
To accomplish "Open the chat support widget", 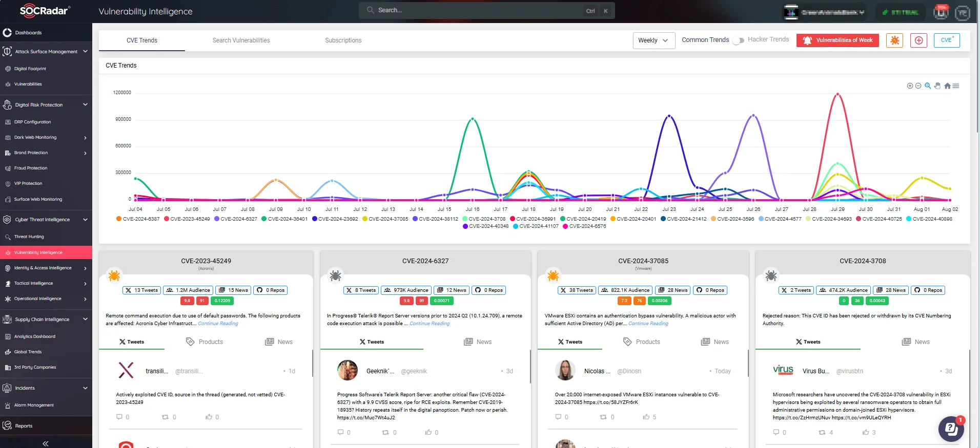I will (951, 429).
